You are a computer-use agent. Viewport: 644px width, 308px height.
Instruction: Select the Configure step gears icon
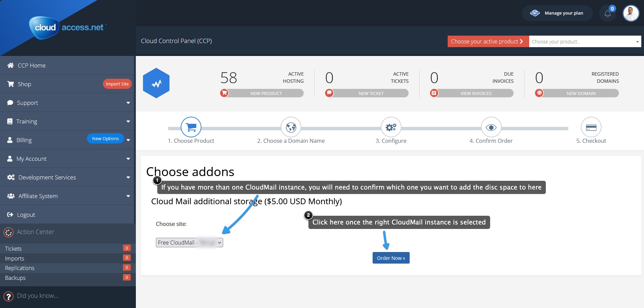[391, 127]
